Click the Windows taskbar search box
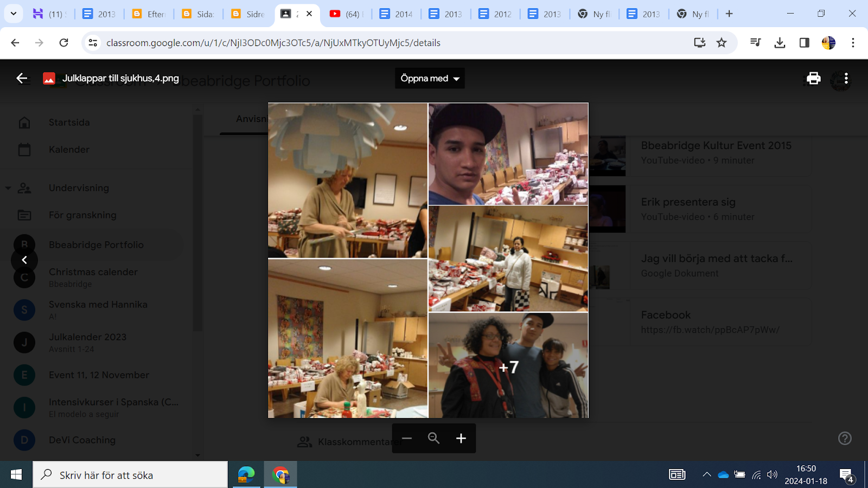The image size is (868, 488). pyautogui.click(x=130, y=475)
